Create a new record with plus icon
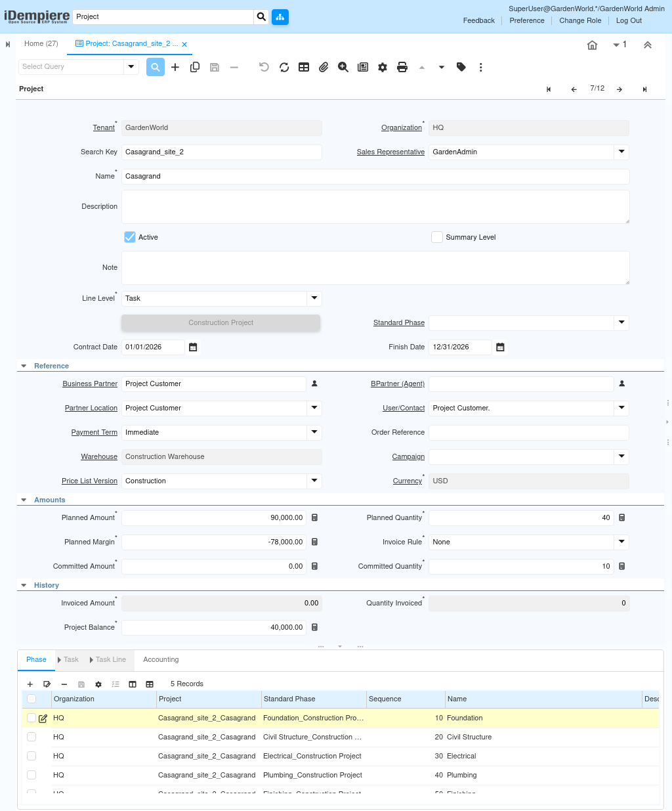This screenshot has height=811, width=672. pos(175,67)
